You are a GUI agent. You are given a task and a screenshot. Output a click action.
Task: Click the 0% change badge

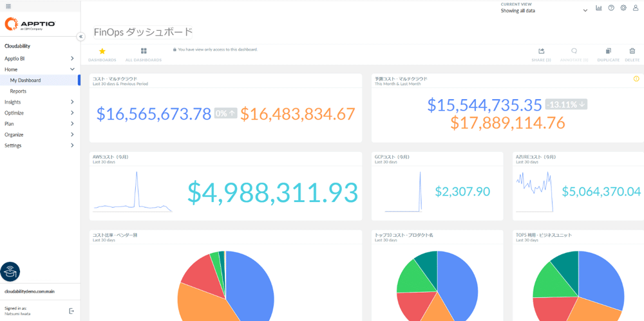pyautogui.click(x=226, y=113)
